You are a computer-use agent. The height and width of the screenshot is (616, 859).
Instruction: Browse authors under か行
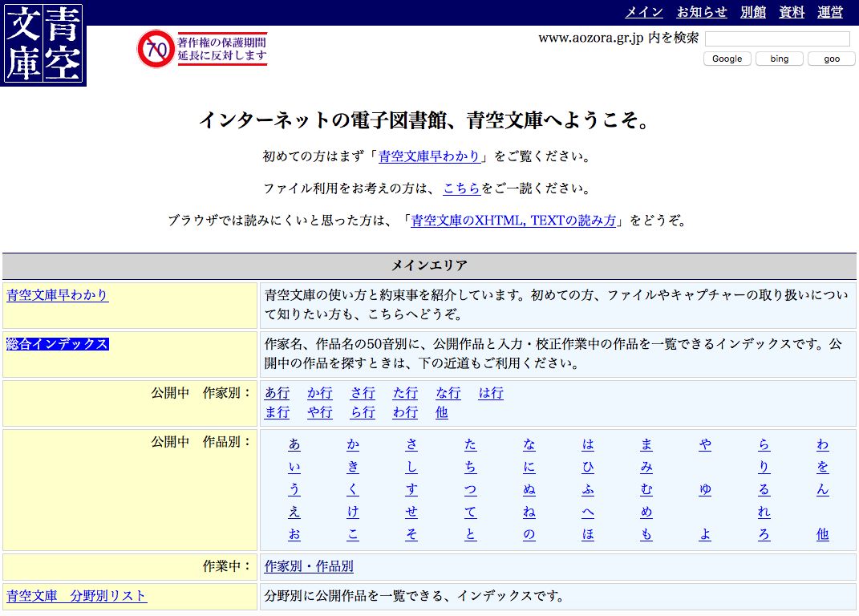[320, 393]
